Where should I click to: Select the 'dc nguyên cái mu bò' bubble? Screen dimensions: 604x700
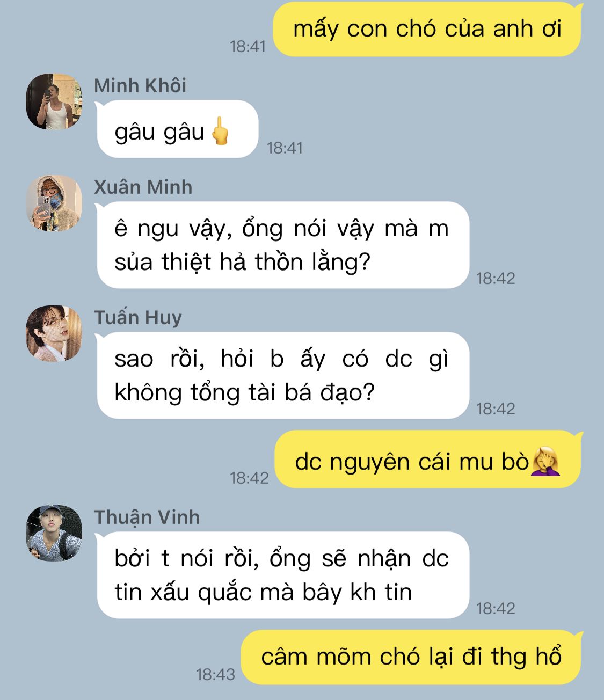(x=428, y=460)
